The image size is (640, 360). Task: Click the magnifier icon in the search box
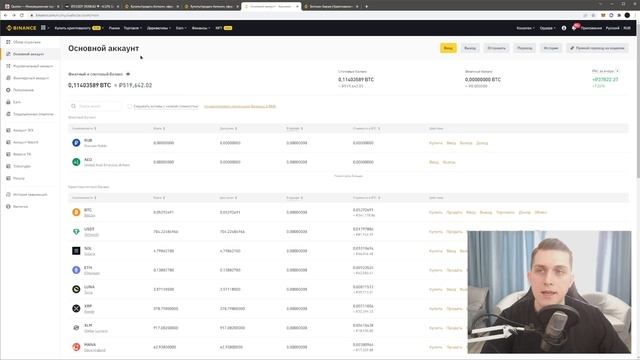click(73, 106)
